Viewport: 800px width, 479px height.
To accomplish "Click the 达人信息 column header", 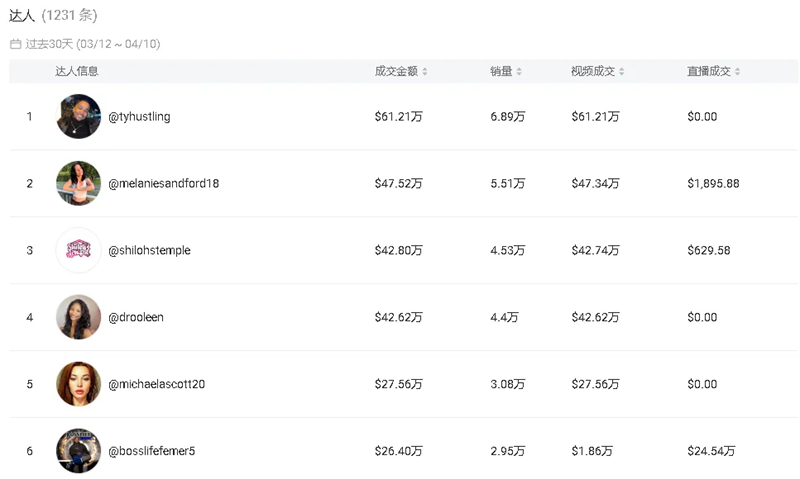I will (77, 72).
